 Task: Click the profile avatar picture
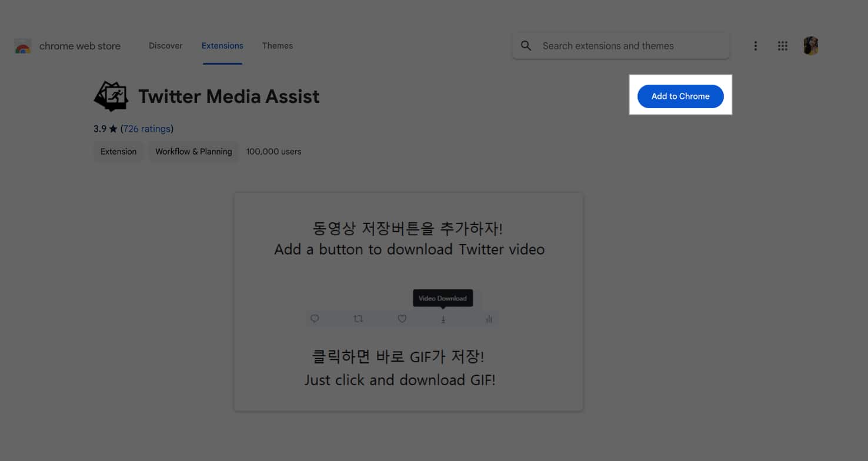(810, 45)
